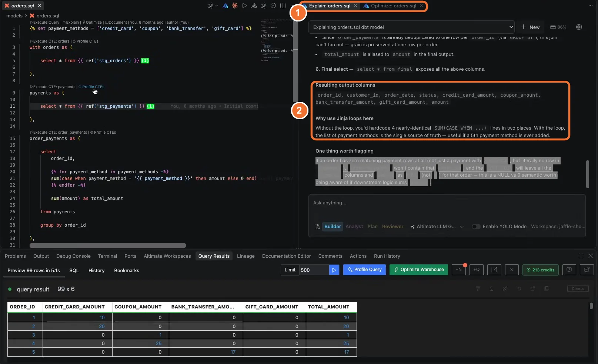Click the Profile Query button
Image resolution: width=598 pixels, height=364 pixels.
(364, 270)
